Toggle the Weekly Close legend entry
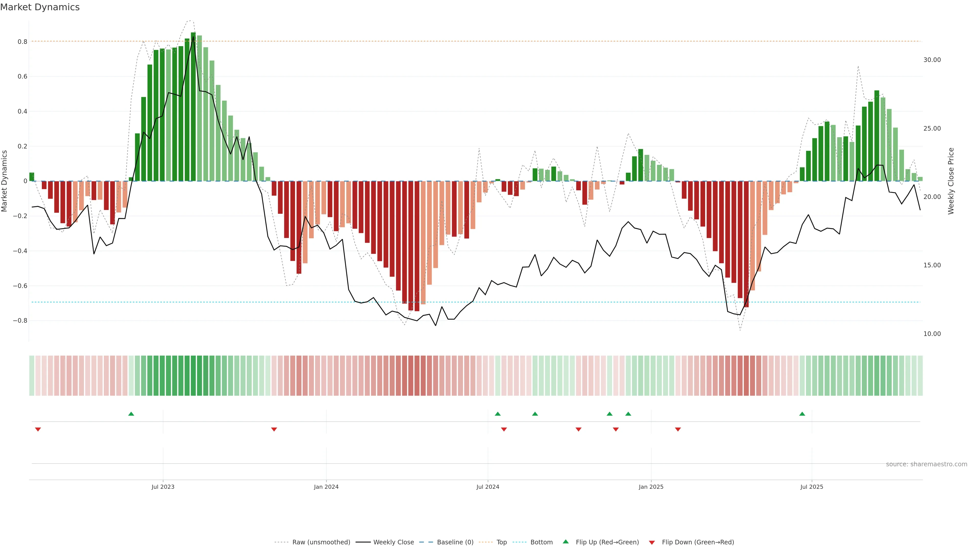Viewport: 980px width, 551px height. 393,542
